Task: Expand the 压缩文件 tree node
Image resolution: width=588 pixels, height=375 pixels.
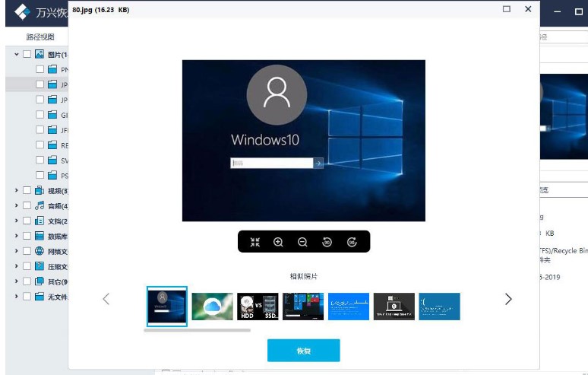Action: point(17,266)
